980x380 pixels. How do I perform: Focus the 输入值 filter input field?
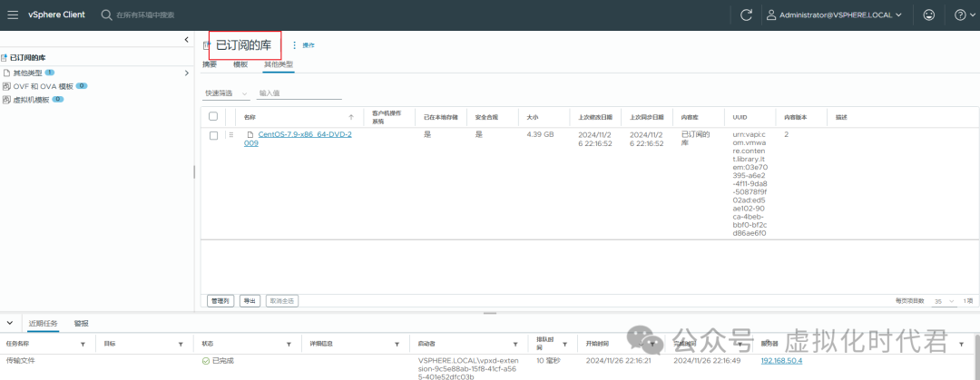pos(300,93)
